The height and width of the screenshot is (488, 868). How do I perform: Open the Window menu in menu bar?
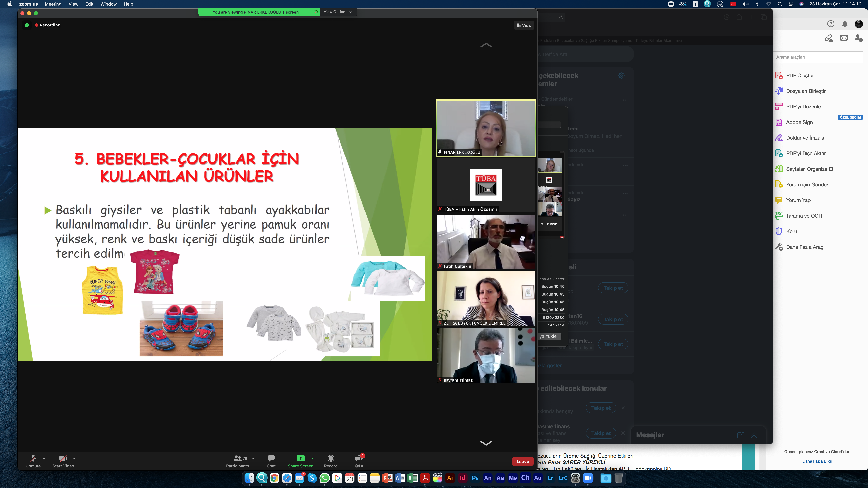108,4
